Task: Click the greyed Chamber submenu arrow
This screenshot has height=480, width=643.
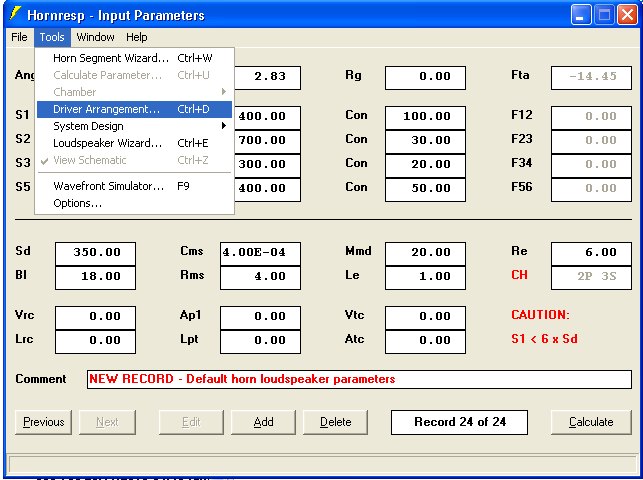Action: [224, 91]
